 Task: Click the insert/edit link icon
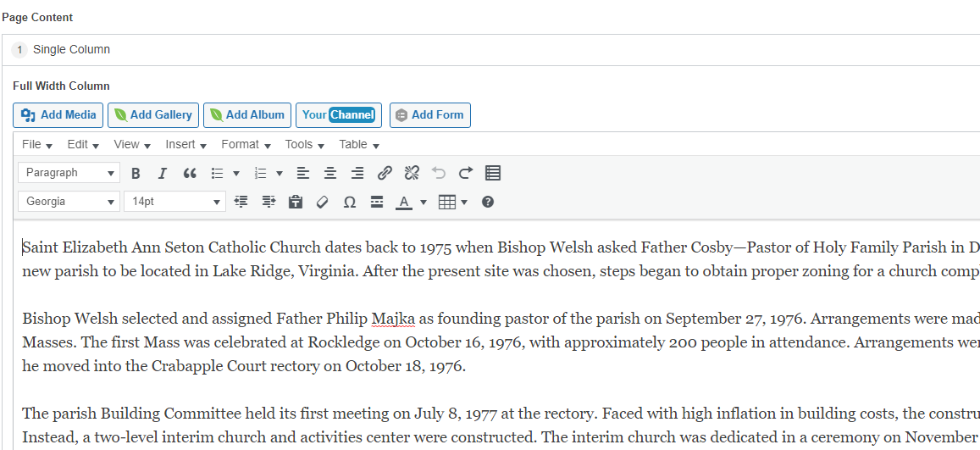pos(385,173)
